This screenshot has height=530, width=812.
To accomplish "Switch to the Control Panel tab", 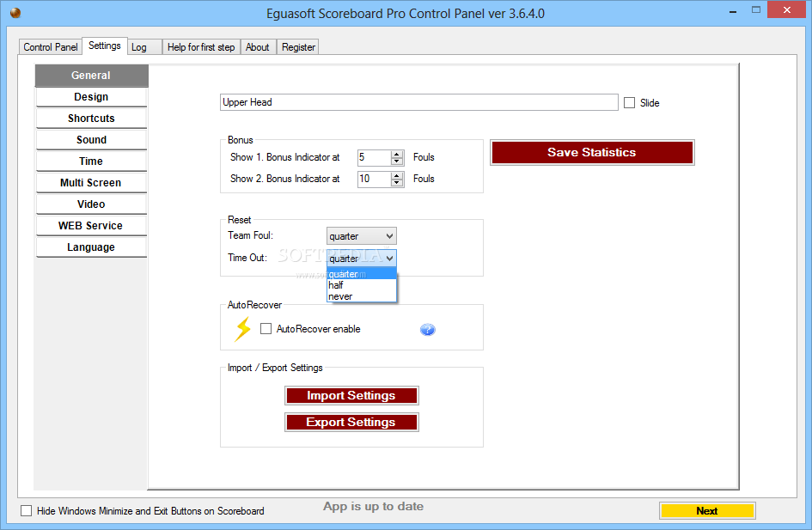I will pos(50,47).
